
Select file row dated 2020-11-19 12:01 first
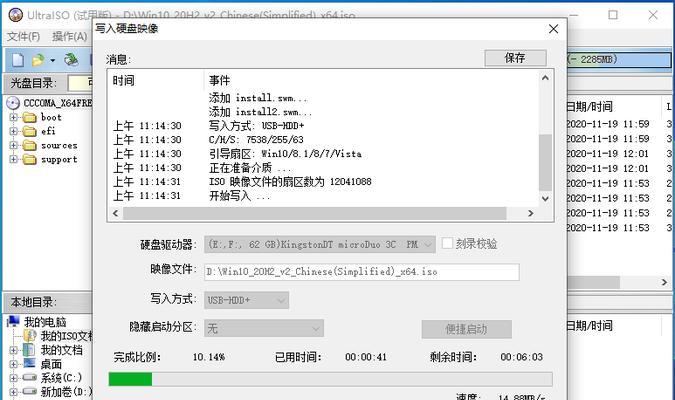(608, 154)
